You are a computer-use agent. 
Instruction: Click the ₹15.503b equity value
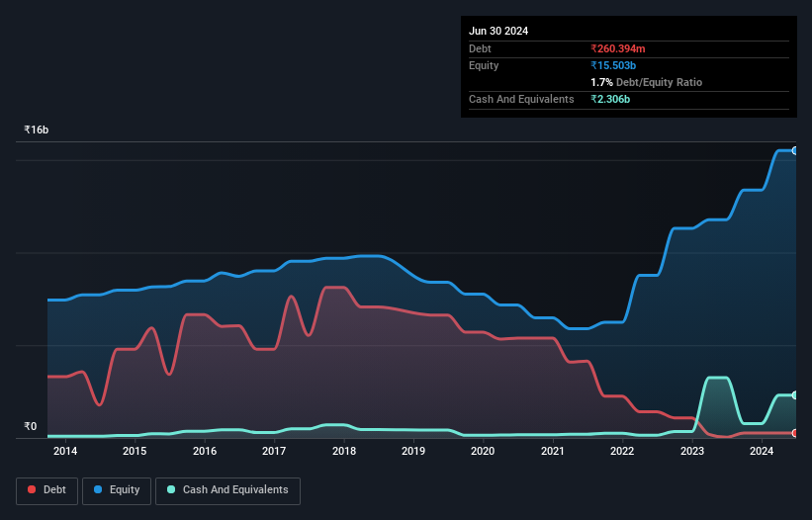click(x=613, y=65)
